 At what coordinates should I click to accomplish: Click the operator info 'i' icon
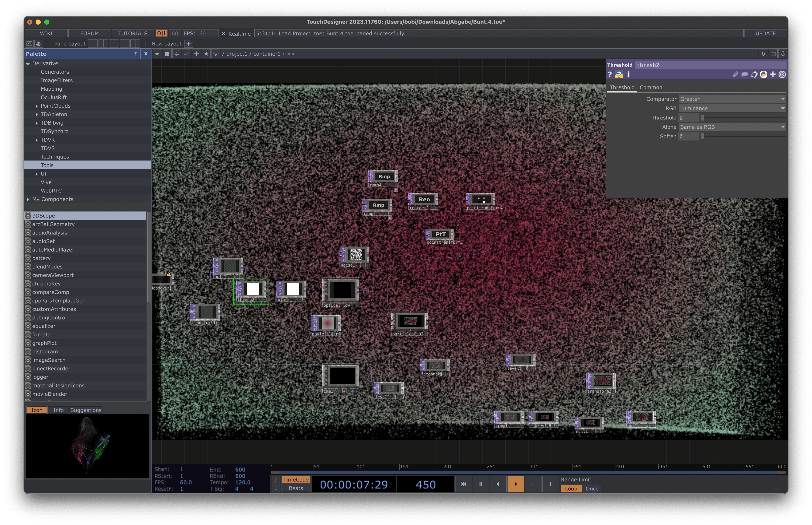coord(628,74)
